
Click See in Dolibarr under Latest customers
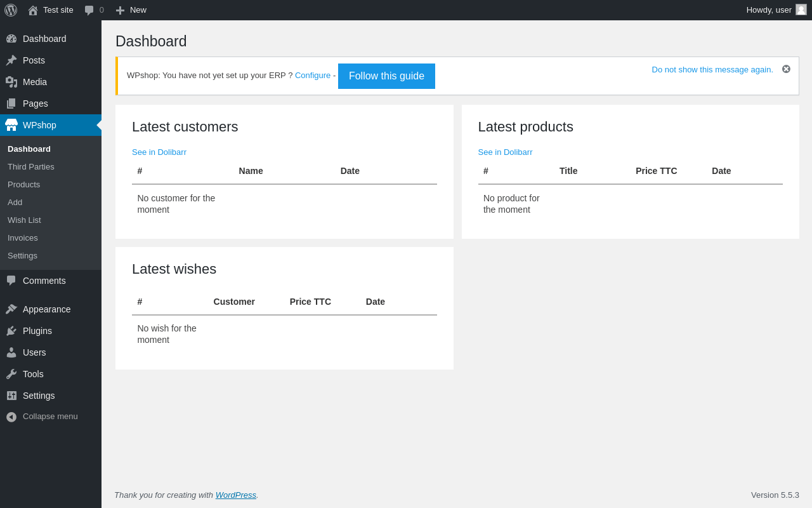pyautogui.click(x=159, y=152)
